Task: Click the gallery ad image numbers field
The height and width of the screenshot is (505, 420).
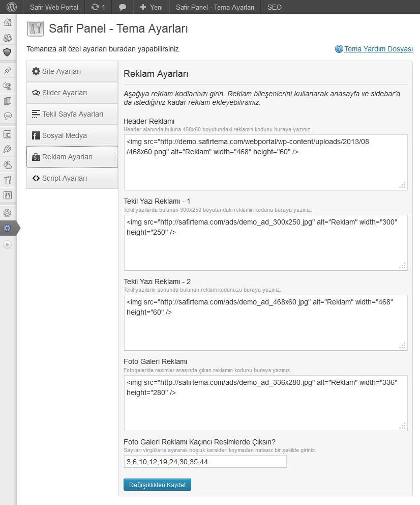Action: [205, 462]
